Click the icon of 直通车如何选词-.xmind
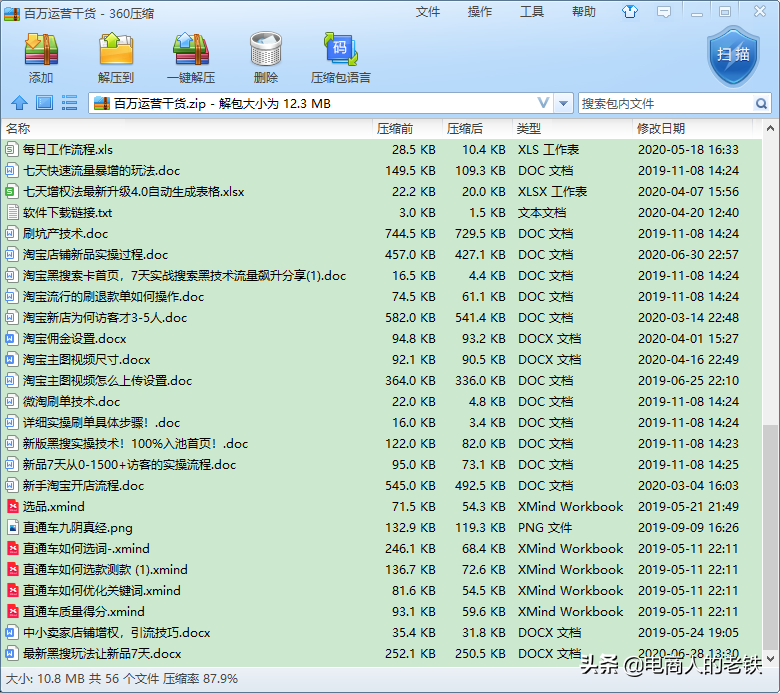 click(12, 548)
